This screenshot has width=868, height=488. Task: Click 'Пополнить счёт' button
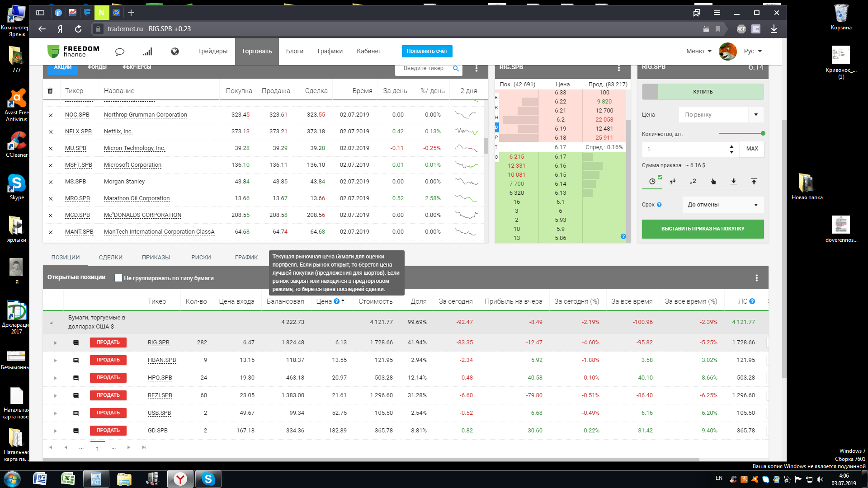(427, 51)
